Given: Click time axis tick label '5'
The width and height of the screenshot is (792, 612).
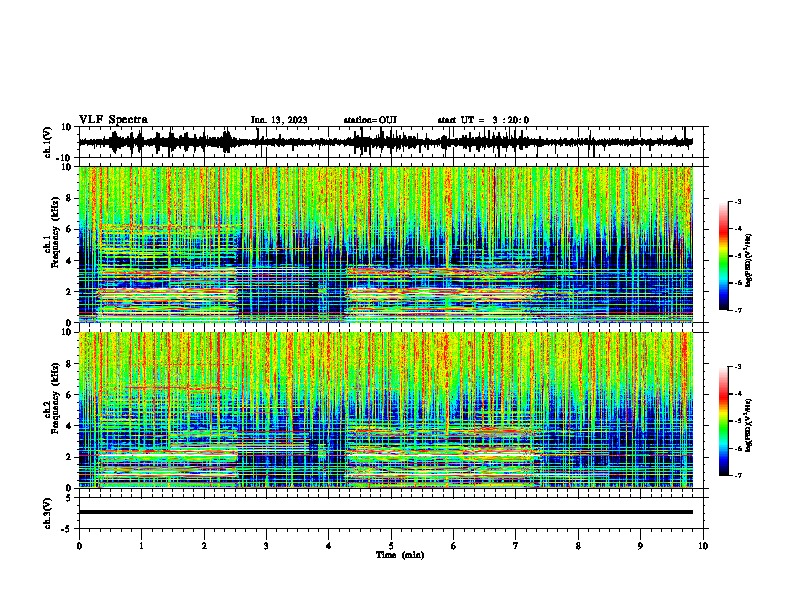Looking at the screenshot, I should click(391, 546).
